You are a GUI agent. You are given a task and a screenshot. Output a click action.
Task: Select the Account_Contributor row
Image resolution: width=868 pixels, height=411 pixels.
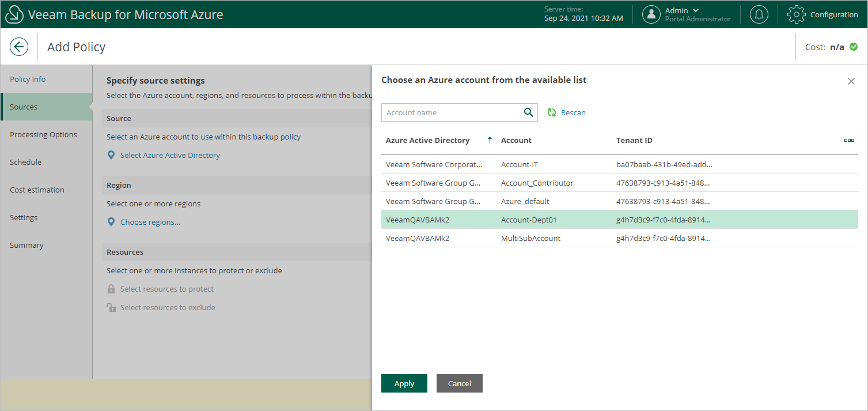620,183
